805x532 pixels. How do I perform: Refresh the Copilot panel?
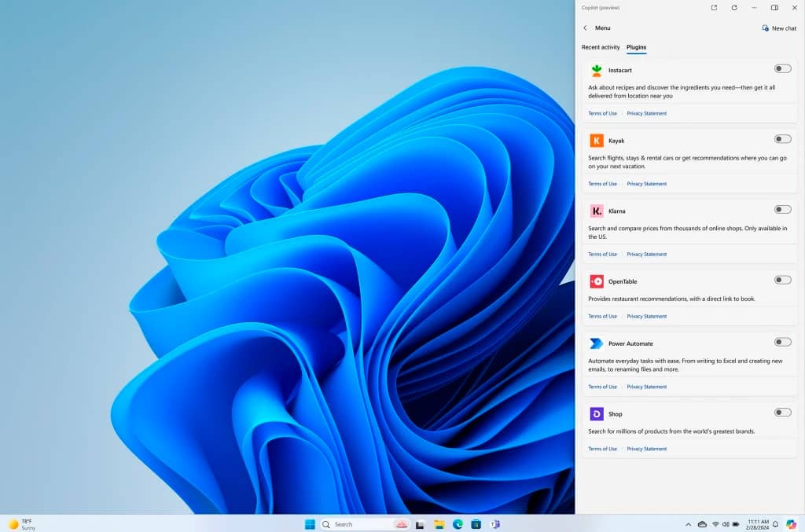pyautogui.click(x=734, y=8)
